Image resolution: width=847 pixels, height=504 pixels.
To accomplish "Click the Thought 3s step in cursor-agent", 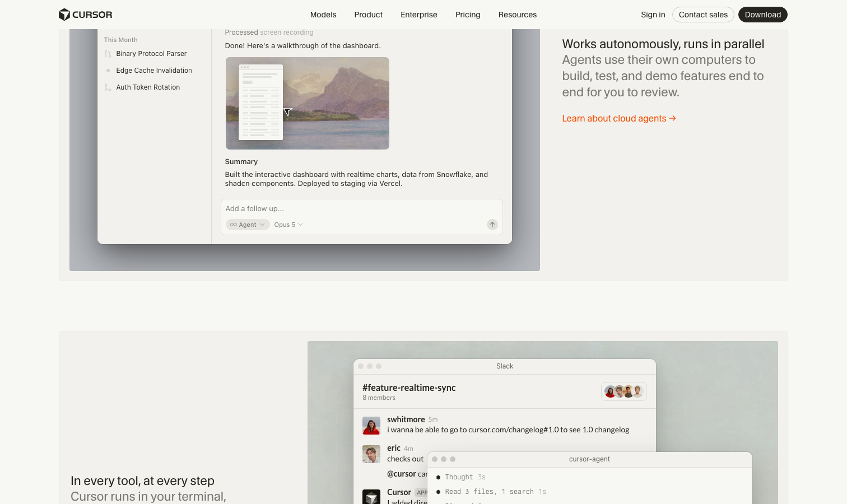I will [x=465, y=477].
